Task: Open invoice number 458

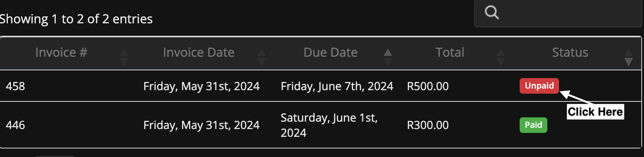Action: [16, 86]
